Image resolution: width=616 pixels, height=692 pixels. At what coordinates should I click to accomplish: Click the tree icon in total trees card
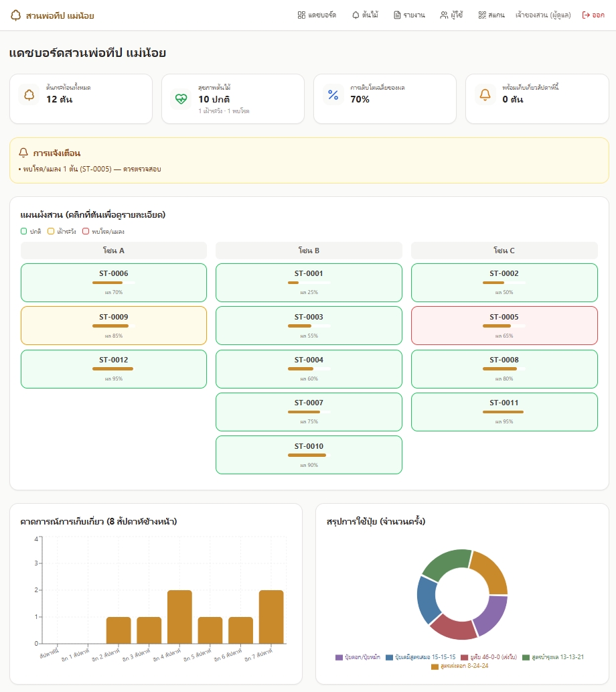click(29, 95)
